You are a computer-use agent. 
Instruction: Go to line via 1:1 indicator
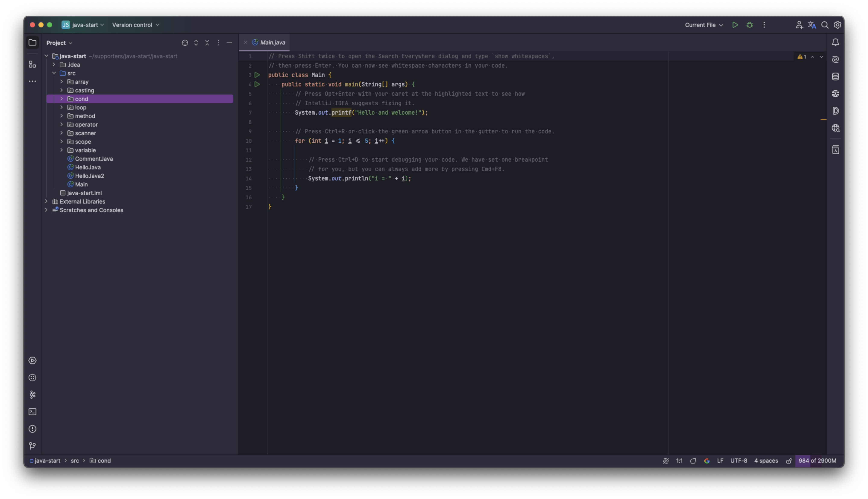(679, 461)
